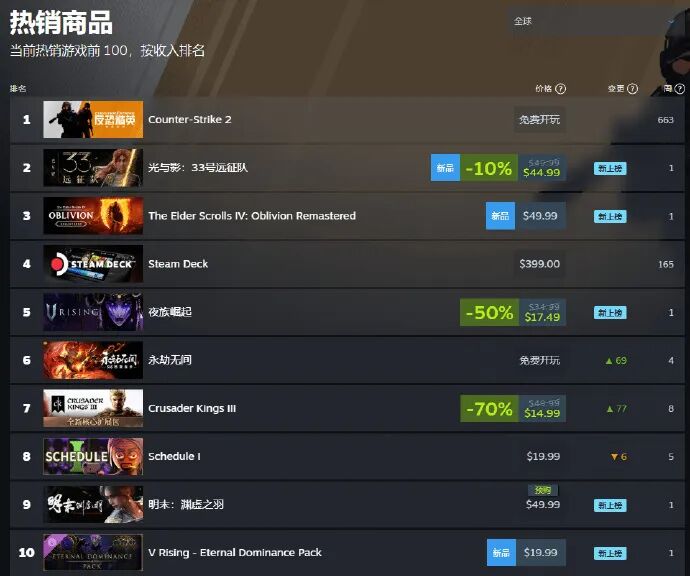Open the Schedule I title link

tap(174, 456)
